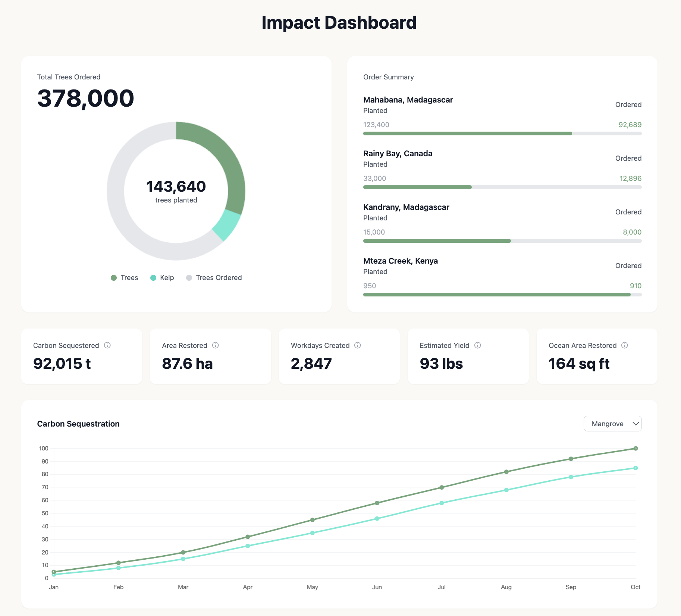Click the green Trees legend dot
Viewport: 681px width, 616px height.
pyautogui.click(x=114, y=277)
